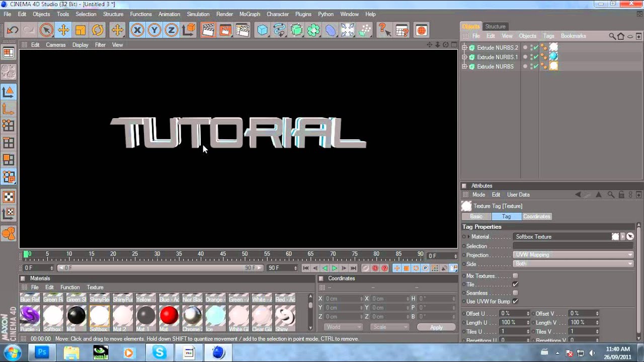Viewport: 644px width, 362px height.
Task: Open the Render menu
Action: 224,14
